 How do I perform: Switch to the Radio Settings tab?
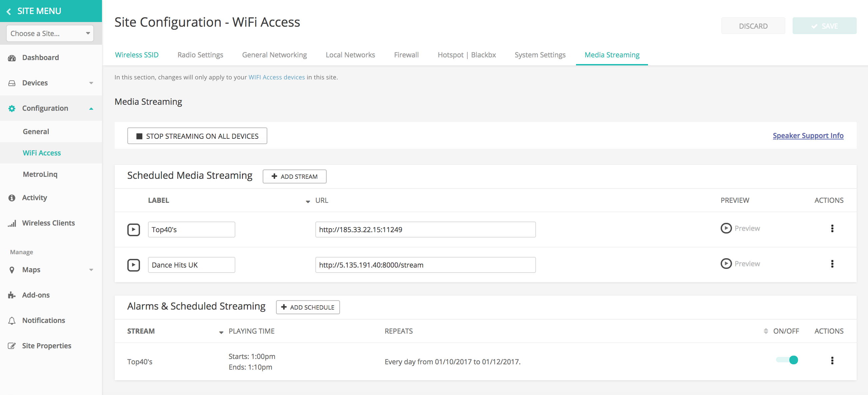pos(200,55)
